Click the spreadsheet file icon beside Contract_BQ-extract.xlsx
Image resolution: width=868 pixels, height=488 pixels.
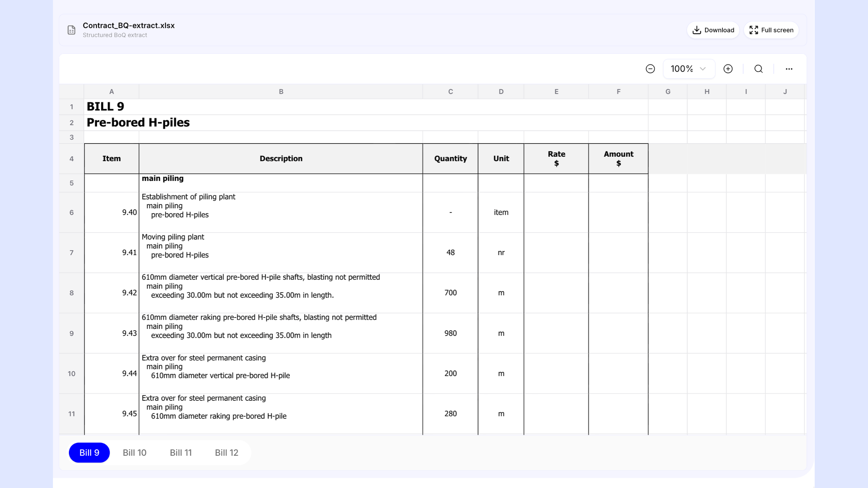point(72,30)
